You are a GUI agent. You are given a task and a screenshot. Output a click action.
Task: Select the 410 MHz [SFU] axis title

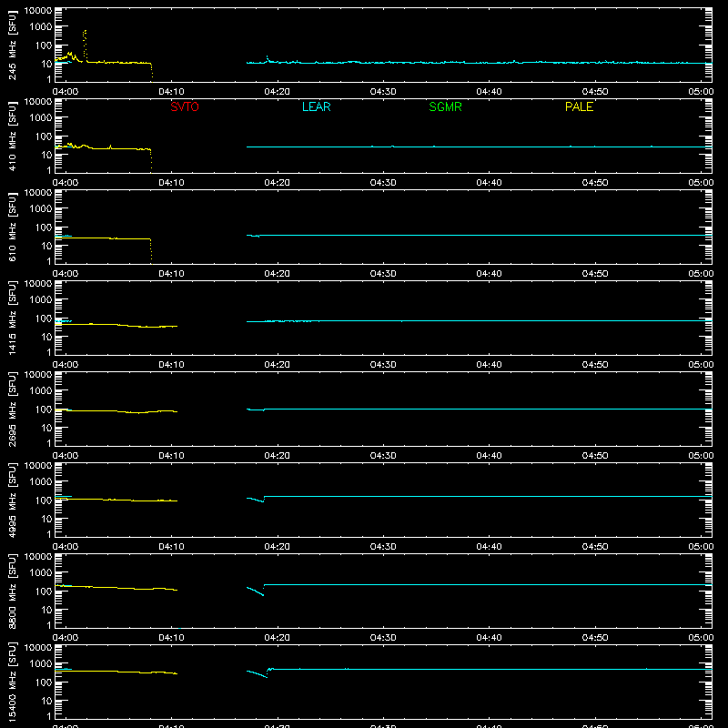13,136
